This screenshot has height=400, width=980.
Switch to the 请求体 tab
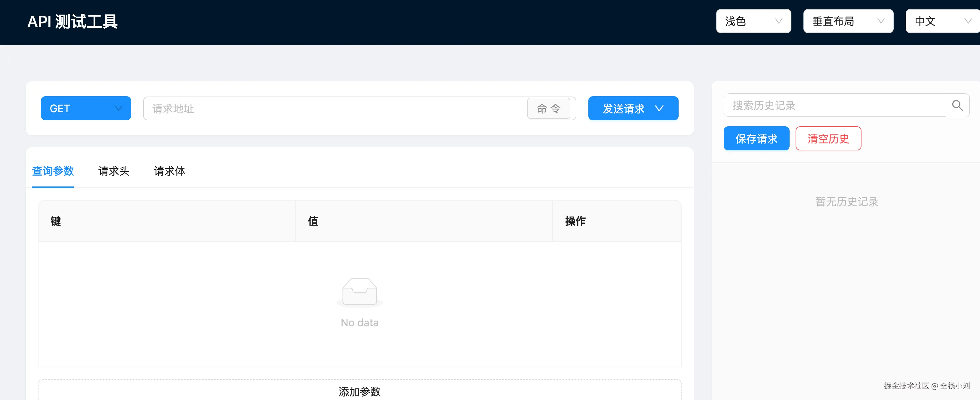[x=169, y=171]
